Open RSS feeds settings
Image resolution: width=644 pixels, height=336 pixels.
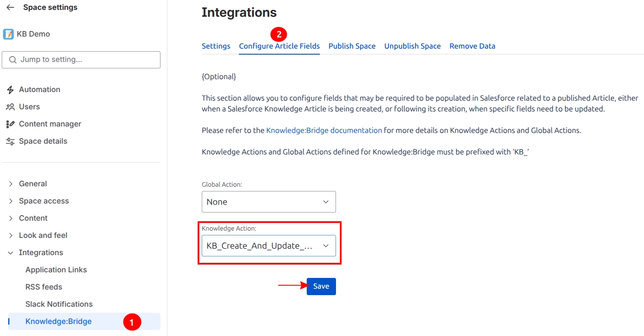(x=44, y=287)
